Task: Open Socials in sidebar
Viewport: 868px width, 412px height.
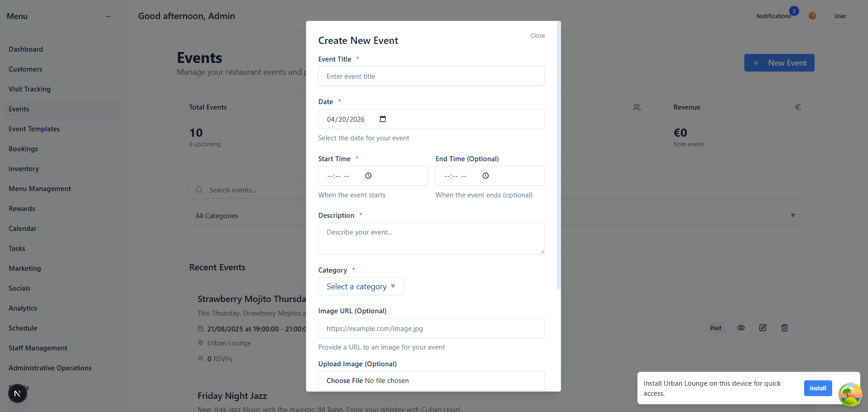Action: tap(19, 288)
